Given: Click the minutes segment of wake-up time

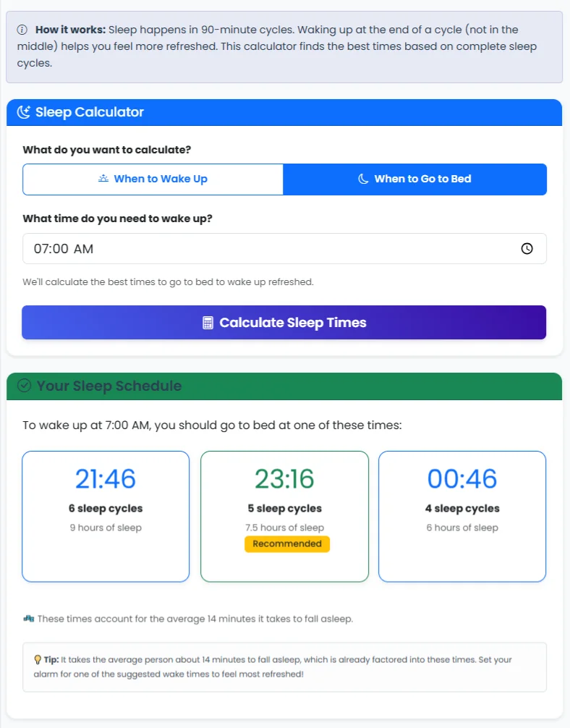Looking at the screenshot, I should pos(61,249).
